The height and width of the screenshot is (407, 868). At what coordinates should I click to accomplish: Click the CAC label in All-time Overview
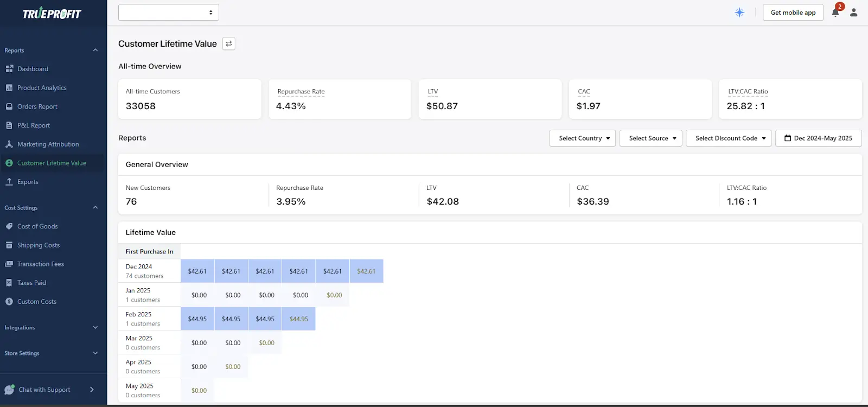[584, 92]
